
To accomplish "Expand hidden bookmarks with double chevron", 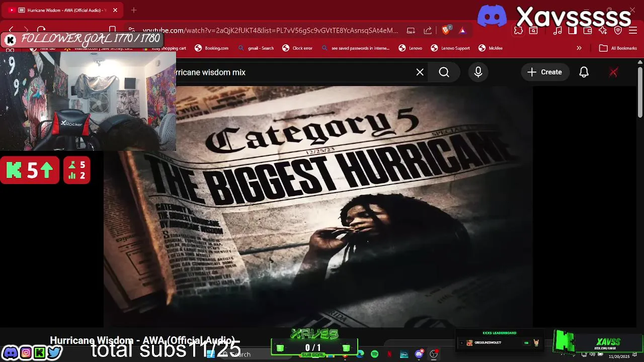I will coord(579,48).
